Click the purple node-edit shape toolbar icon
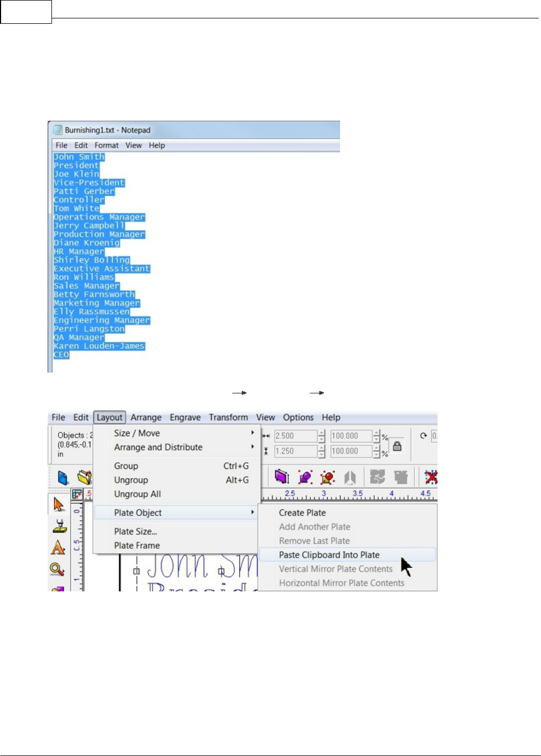The image size is (541, 756). (x=305, y=477)
